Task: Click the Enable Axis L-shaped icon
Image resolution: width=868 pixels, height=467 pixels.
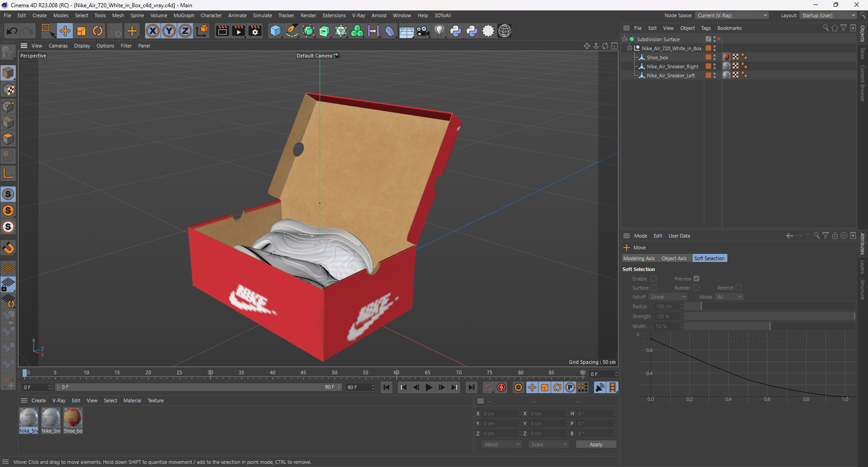Action: click(x=8, y=173)
